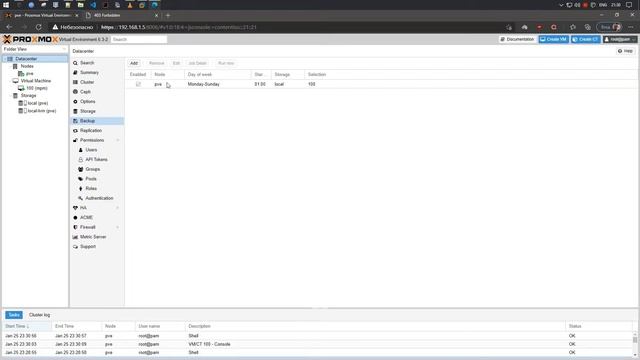This screenshot has height=360, width=640.
Task: Sort by Node column in backup grid
Action: click(x=167, y=75)
